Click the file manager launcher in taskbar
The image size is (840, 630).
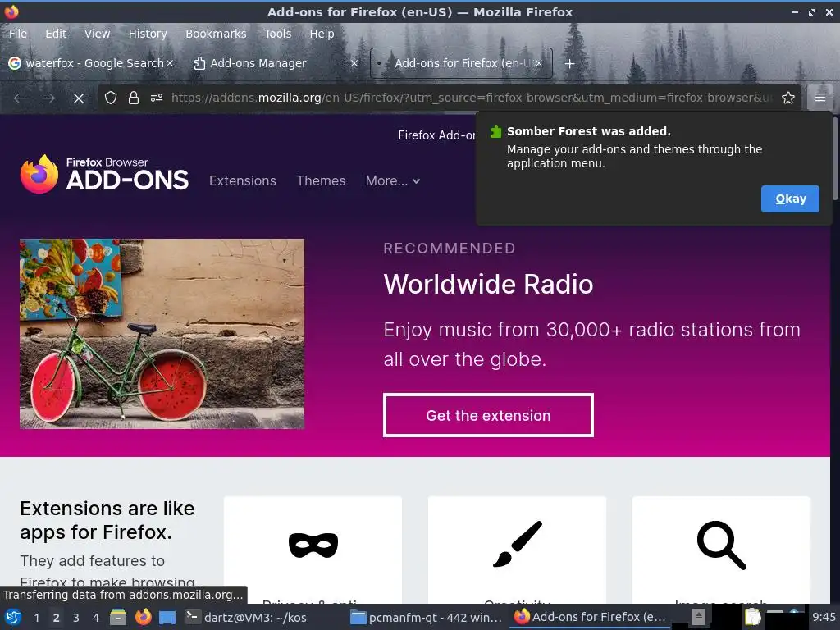click(x=118, y=617)
